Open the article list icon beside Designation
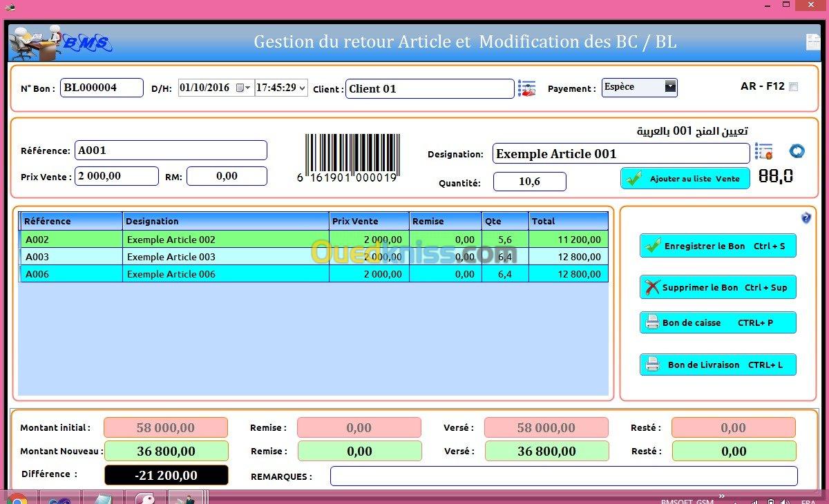This screenshot has width=829, height=504. pos(763,152)
